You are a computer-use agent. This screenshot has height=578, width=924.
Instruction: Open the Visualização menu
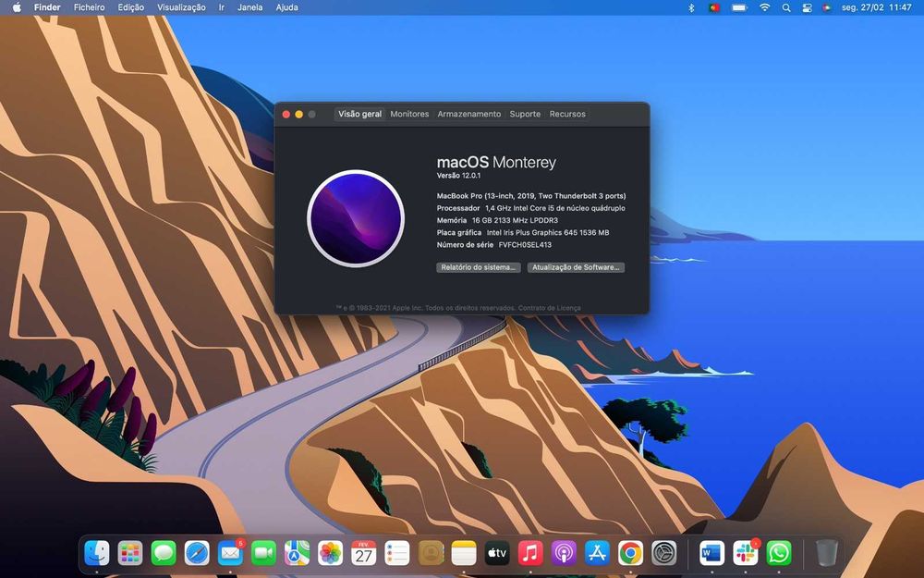181,7
